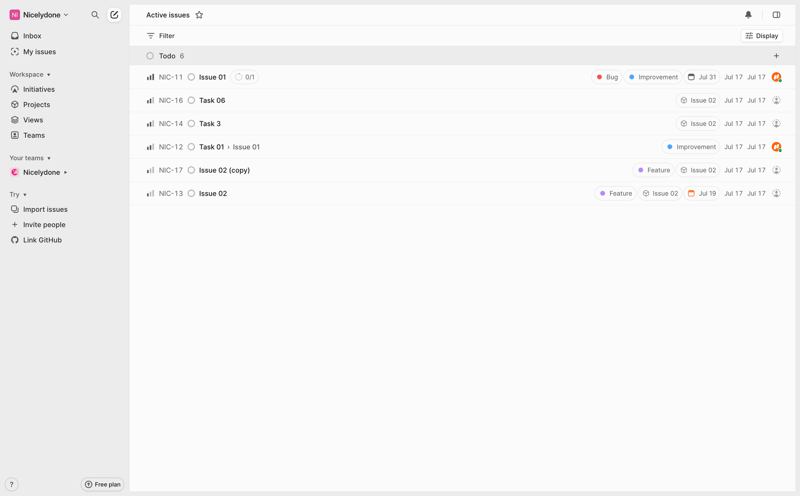The height and width of the screenshot is (496, 800).
Task: Open Inbox in the sidebar
Action: click(32, 36)
